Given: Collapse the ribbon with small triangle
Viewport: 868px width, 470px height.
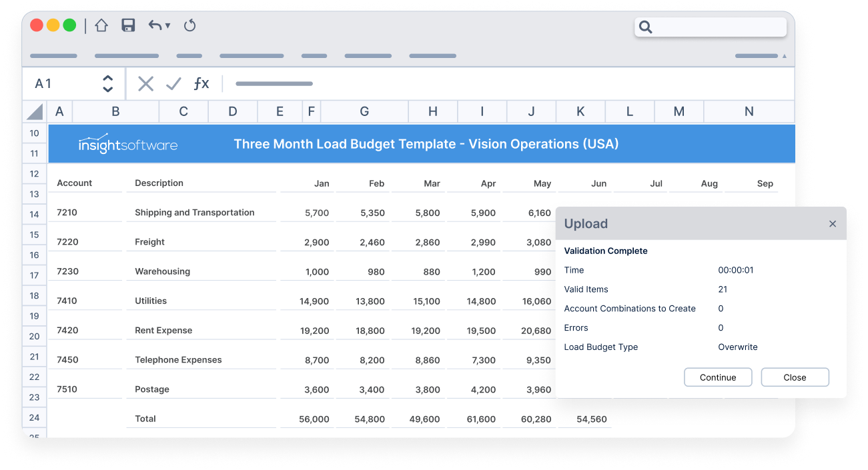Looking at the screenshot, I should tap(785, 56).
